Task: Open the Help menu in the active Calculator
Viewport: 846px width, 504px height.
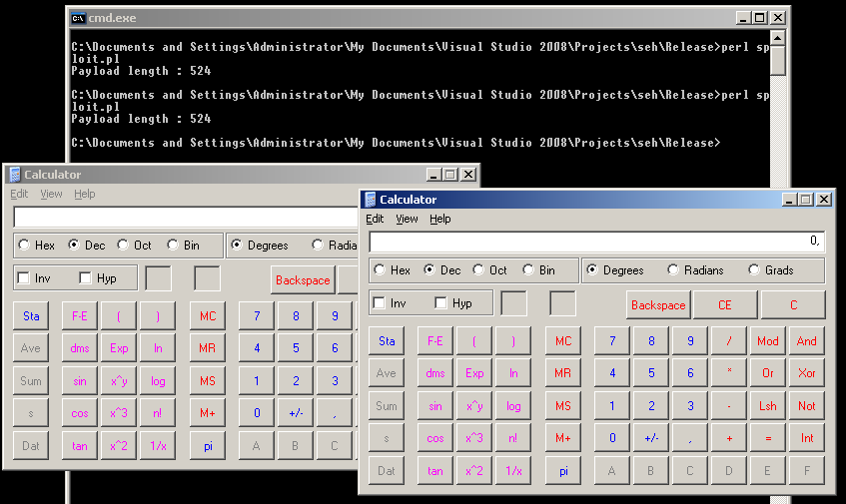Action: (x=439, y=219)
